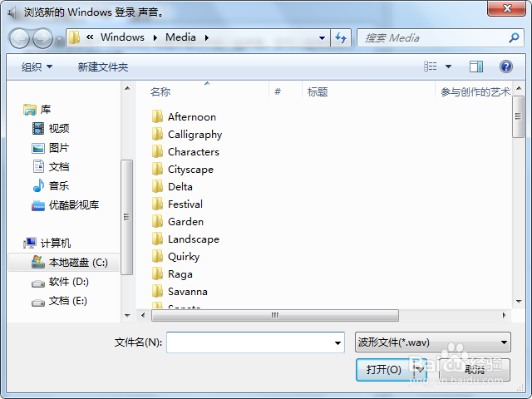Image resolution: width=532 pixels, height=399 pixels.
Task: Open help with the question mark icon
Action: pos(506,66)
